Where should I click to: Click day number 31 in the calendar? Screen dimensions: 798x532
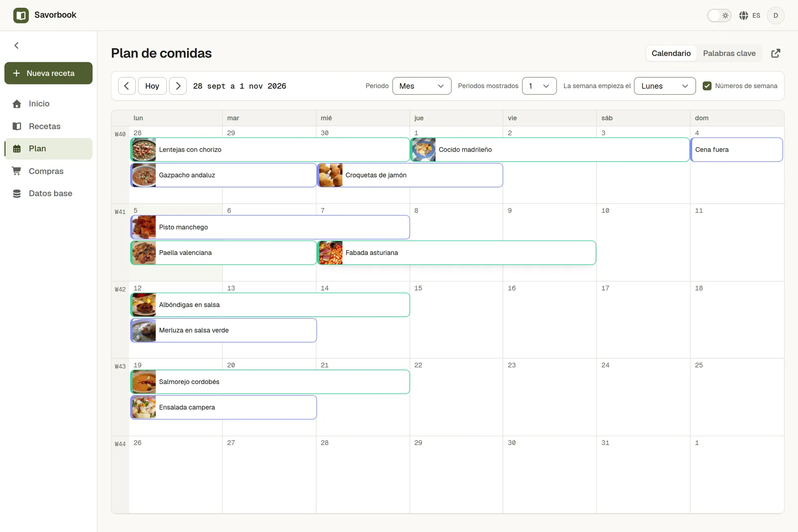pyautogui.click(x=605, y=443)
